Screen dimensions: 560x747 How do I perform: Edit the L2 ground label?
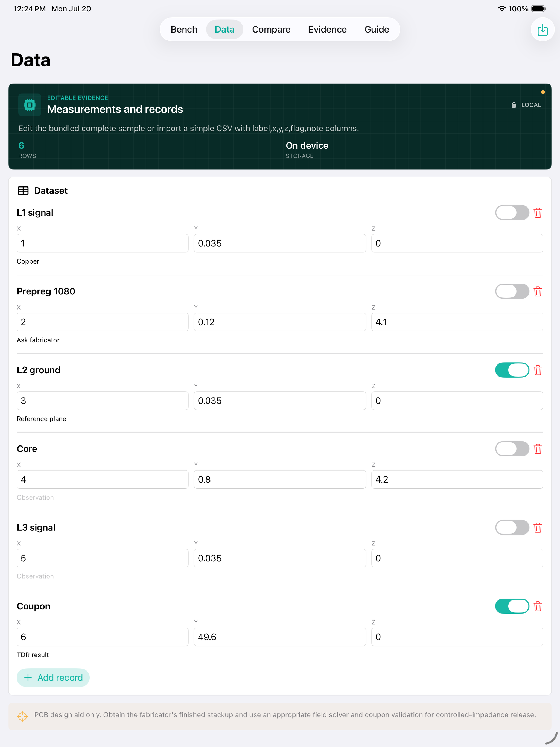coord(39,370)
